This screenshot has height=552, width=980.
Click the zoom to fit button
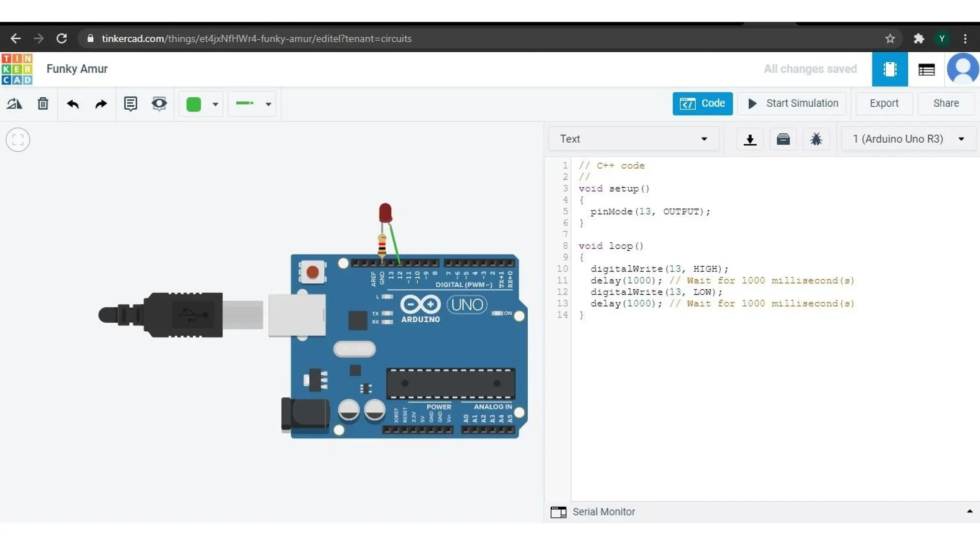click(x=18, y=140)
